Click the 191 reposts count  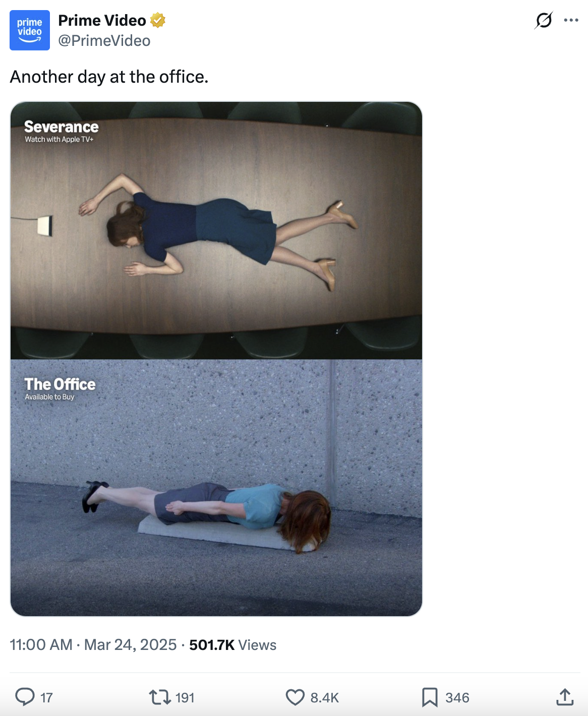click(x=185, y=698)
